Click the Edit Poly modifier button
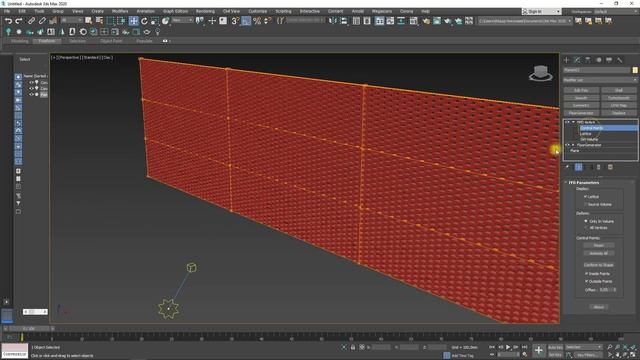Viewport: 640px width, 360px height. (581, 90)
